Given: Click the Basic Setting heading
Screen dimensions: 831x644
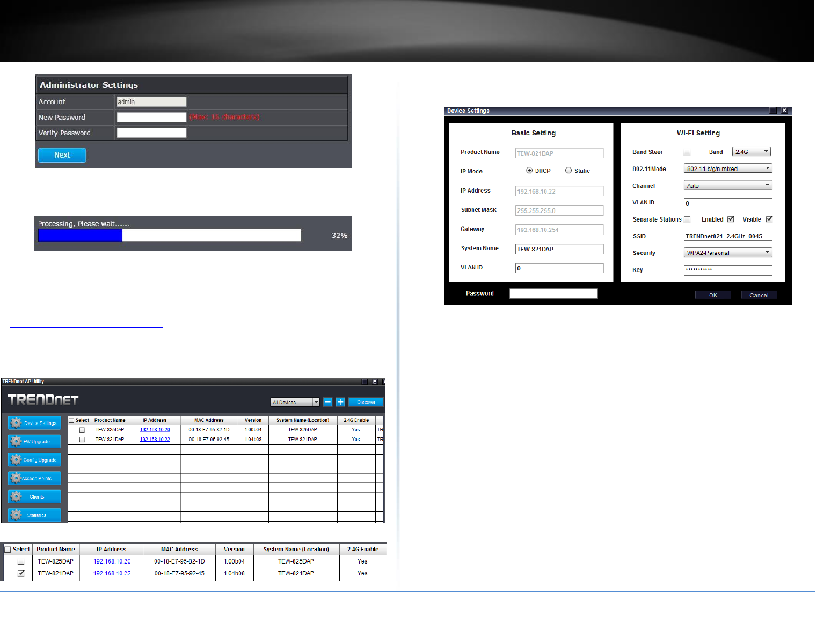Looking at the screenshot, I should pyautogui.click(x=533, y=133).
